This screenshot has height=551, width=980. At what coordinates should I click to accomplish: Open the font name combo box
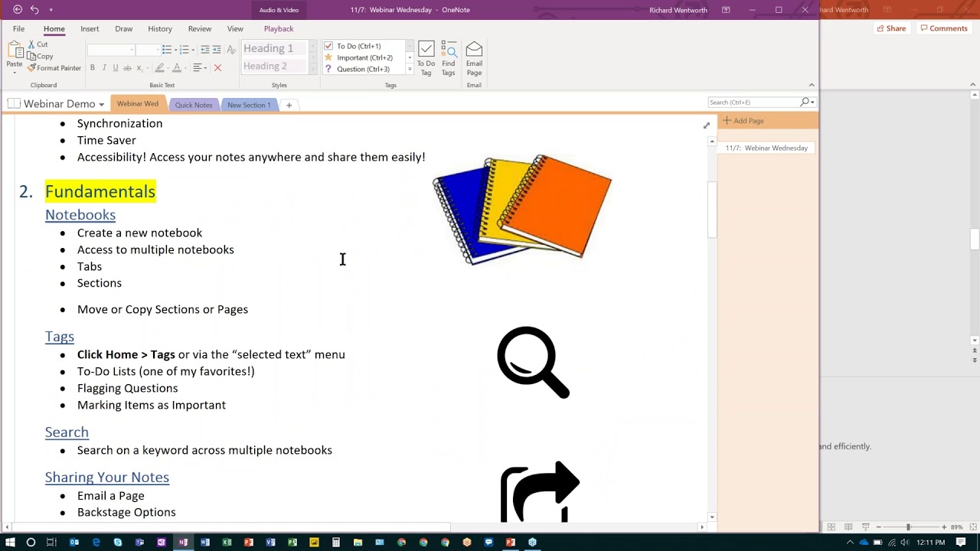click(x=111, y=50)
